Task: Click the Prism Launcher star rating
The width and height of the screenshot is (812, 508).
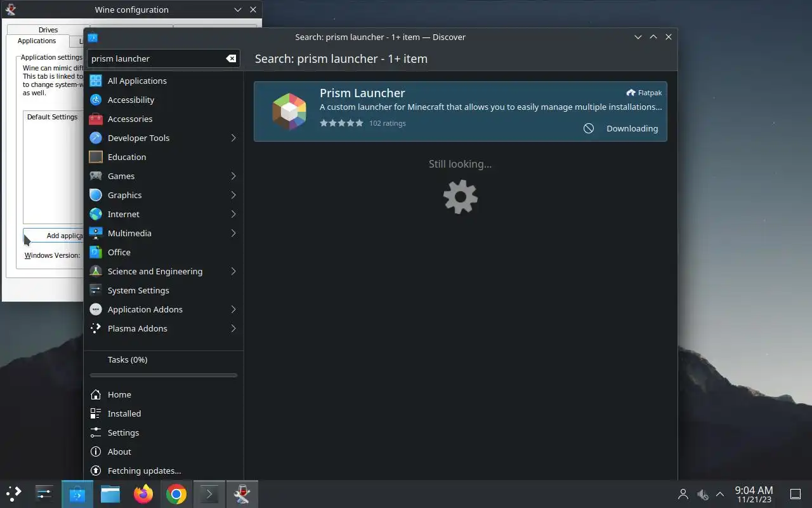Action: (x=341, y=123)
